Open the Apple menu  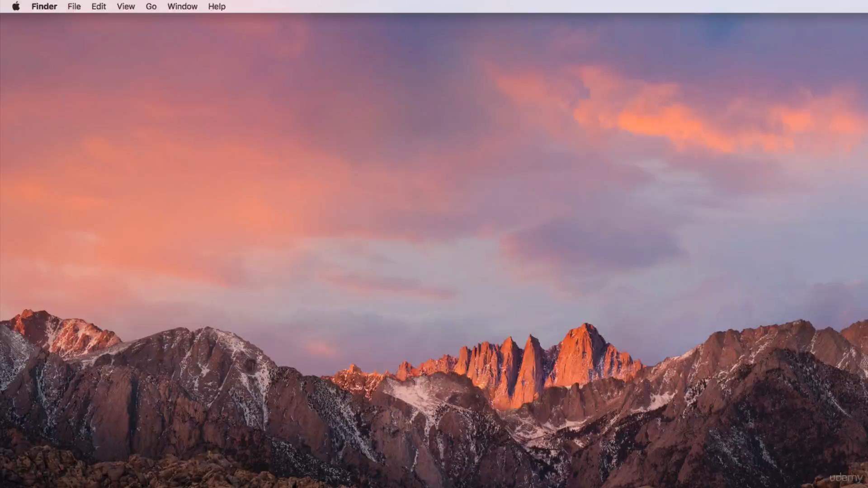16,6
